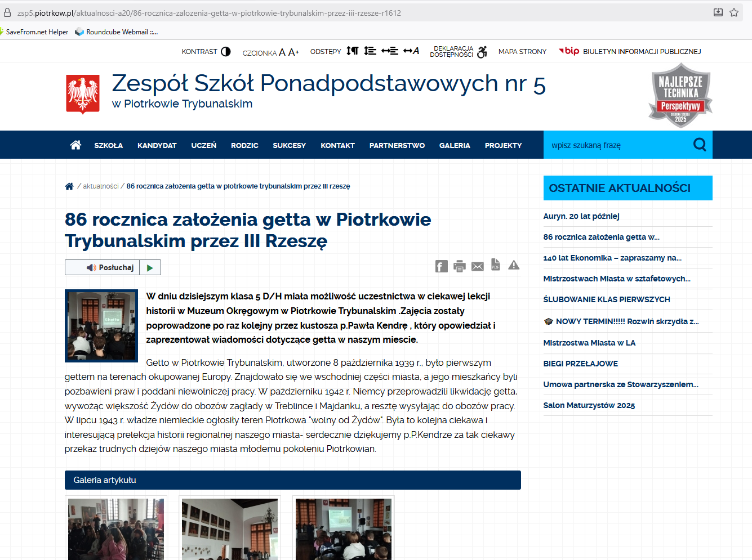Open the accessibility declaration wheelchair icon

pyautogui.click(x=482, y=52)
